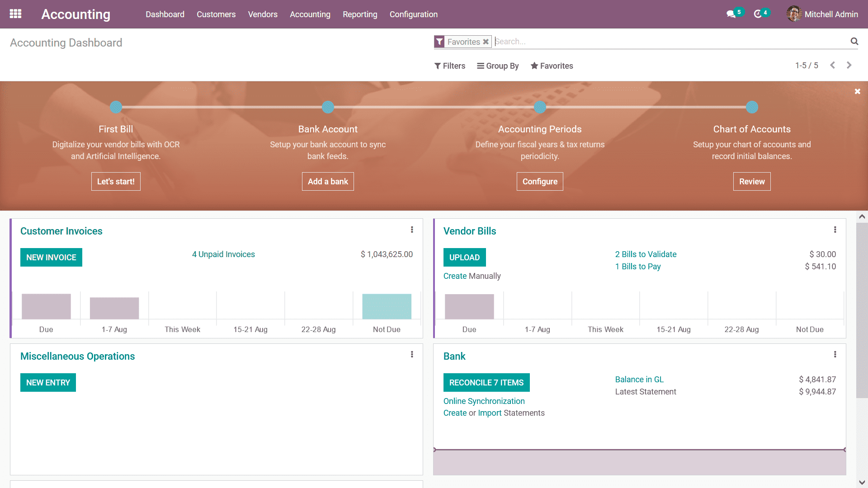Image resolution: width=868 pixels, height=488 pixels.
Task: Open the apps grid menu icon
Action: coord(15,14)
